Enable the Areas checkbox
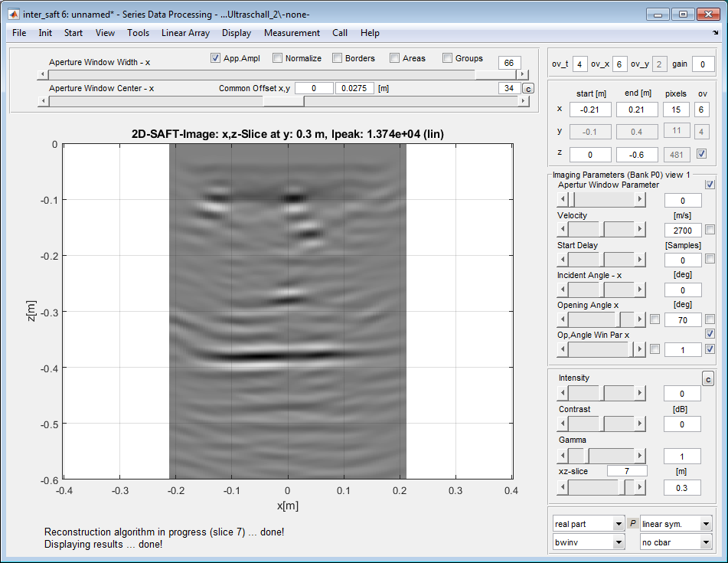728x563 pixels. click(x=394, y=57)
